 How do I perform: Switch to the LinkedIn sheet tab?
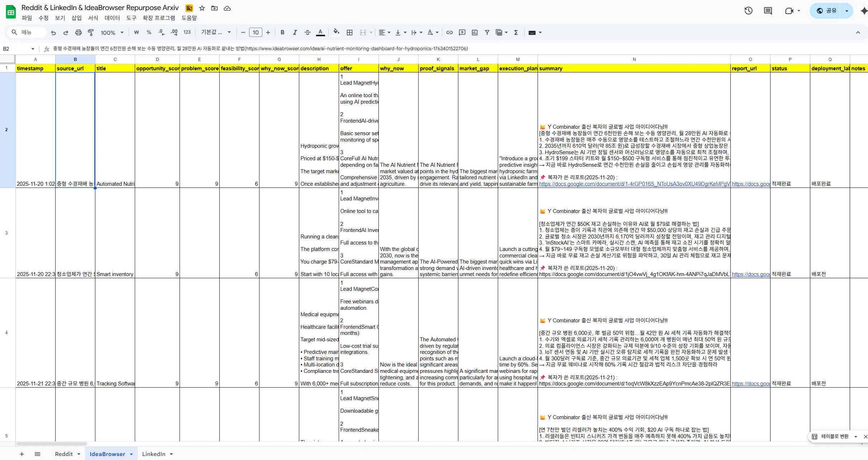(154, 454)
